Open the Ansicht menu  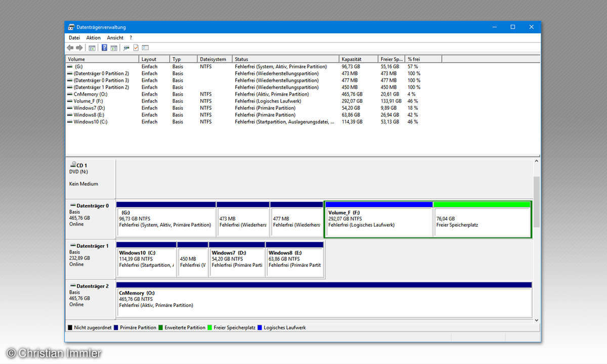pos(115,38)
